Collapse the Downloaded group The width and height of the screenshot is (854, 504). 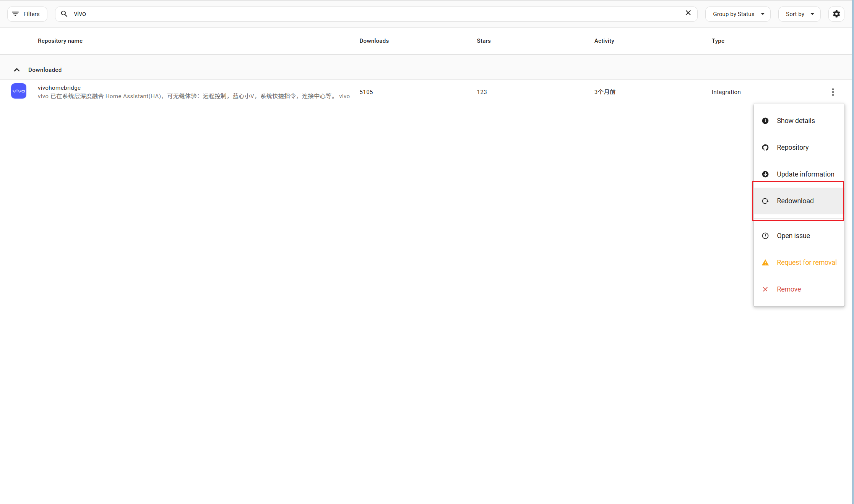click(x=17, y=70)
